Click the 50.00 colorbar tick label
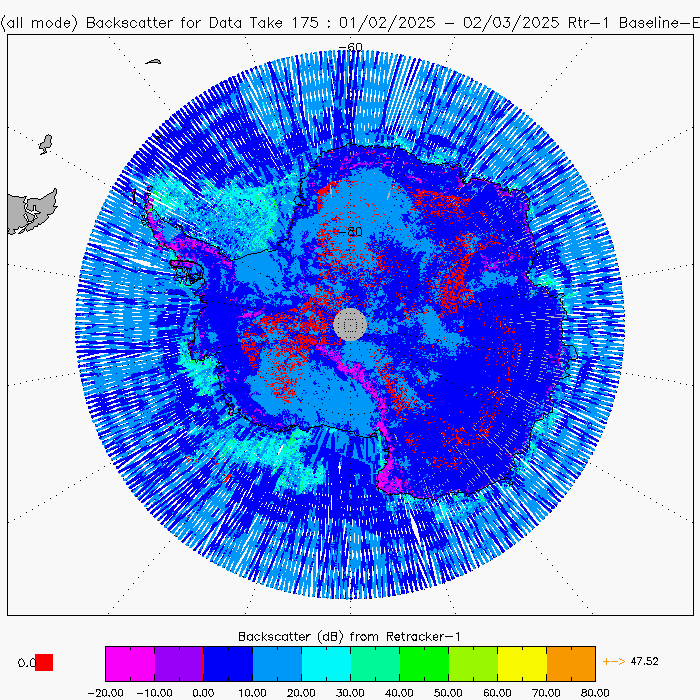 coord(448,693)
